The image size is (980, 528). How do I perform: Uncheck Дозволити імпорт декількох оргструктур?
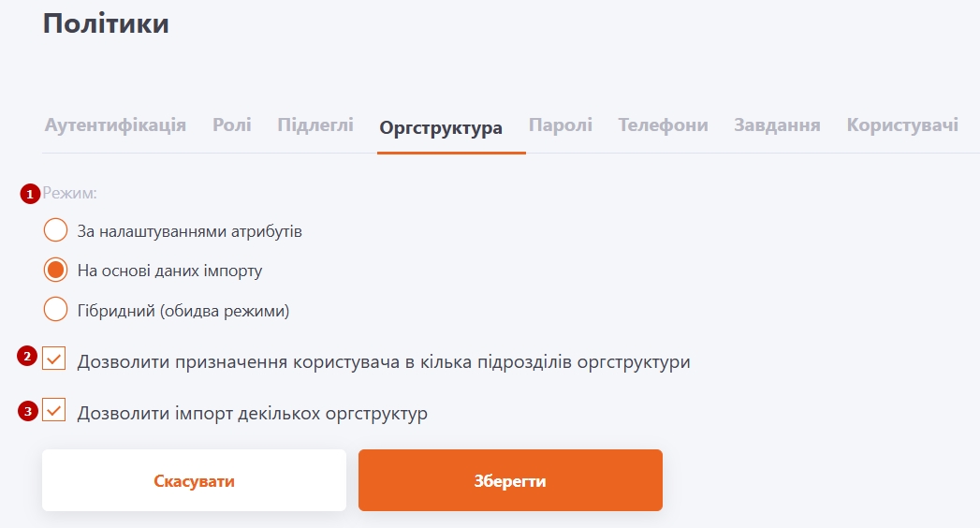pyautogui.click(x=54, y=410)
